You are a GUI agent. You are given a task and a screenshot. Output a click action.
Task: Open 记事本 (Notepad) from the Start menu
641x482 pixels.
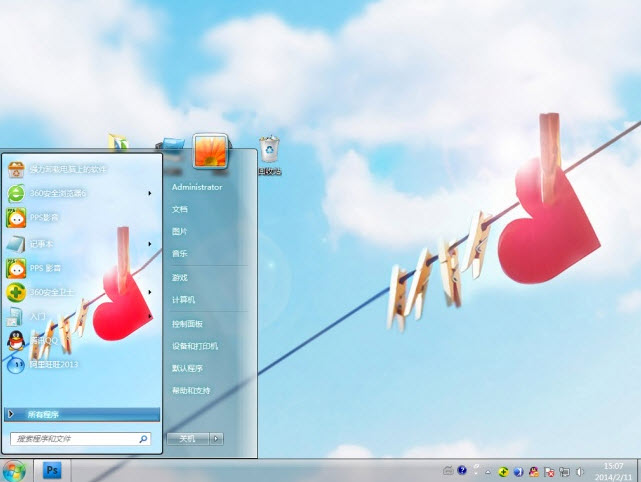point(82,244)
